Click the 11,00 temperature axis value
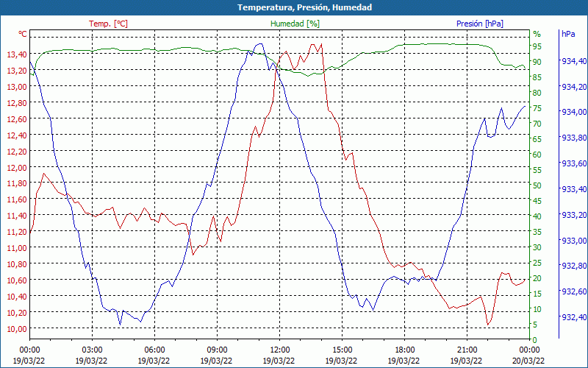 click(x=17, y=248)
